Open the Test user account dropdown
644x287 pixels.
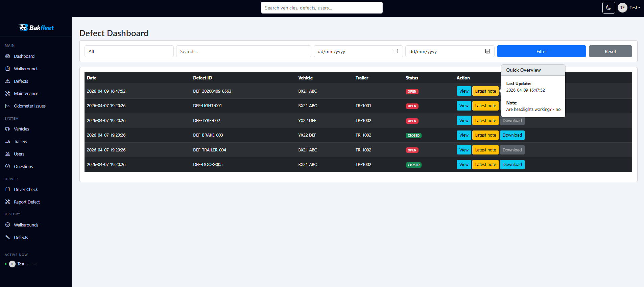click(x=629, y=7)
